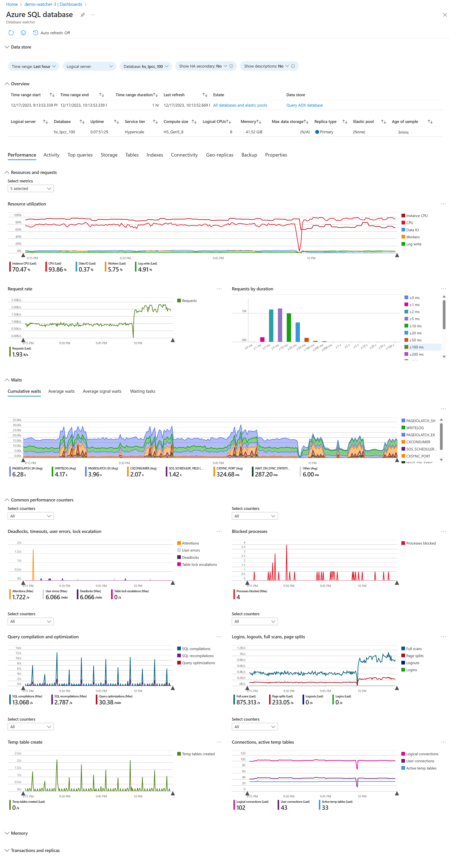Switch to the Top queries tab
This screenshot has height=868, width=456.
coord(80,155)
